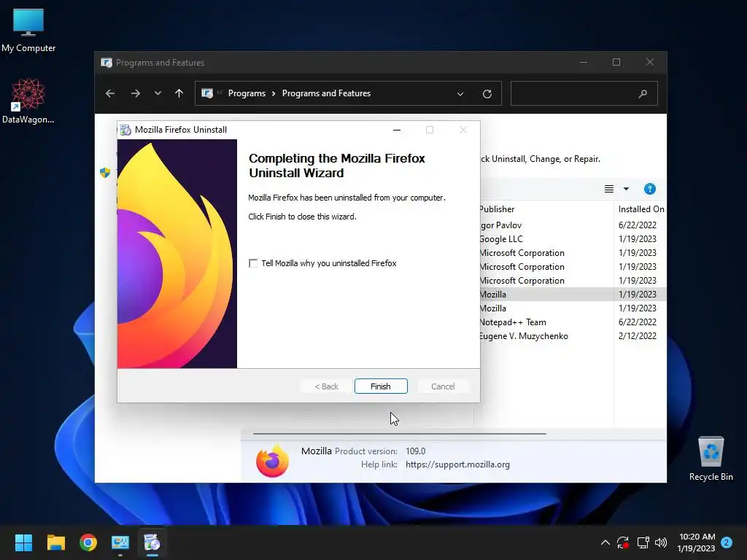
Task: Click the 2/12/2022 installed date
Action: tap(638, 336)
